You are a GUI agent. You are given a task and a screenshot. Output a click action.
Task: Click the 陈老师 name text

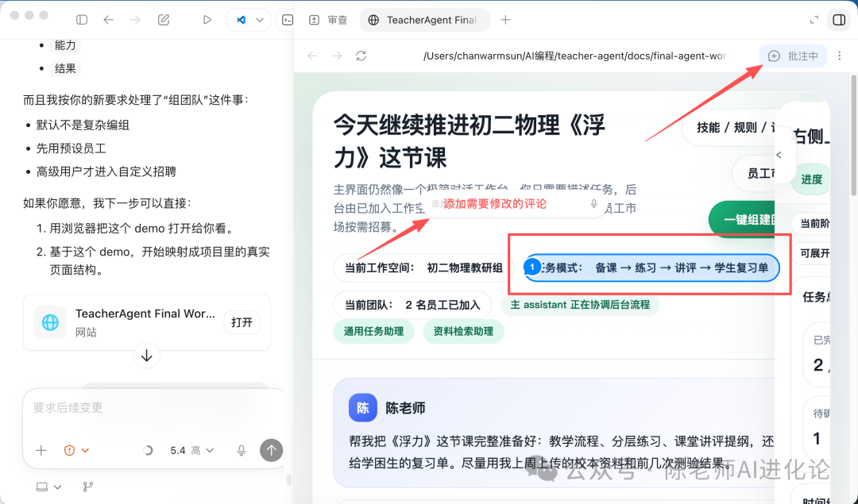pos(405,408)
